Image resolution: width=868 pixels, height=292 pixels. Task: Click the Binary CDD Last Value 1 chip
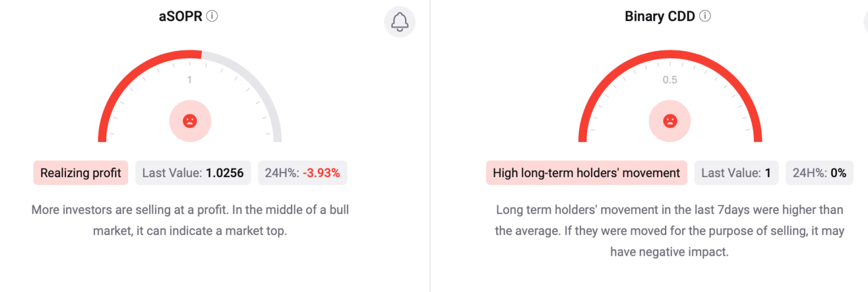[x=736, y=173]
